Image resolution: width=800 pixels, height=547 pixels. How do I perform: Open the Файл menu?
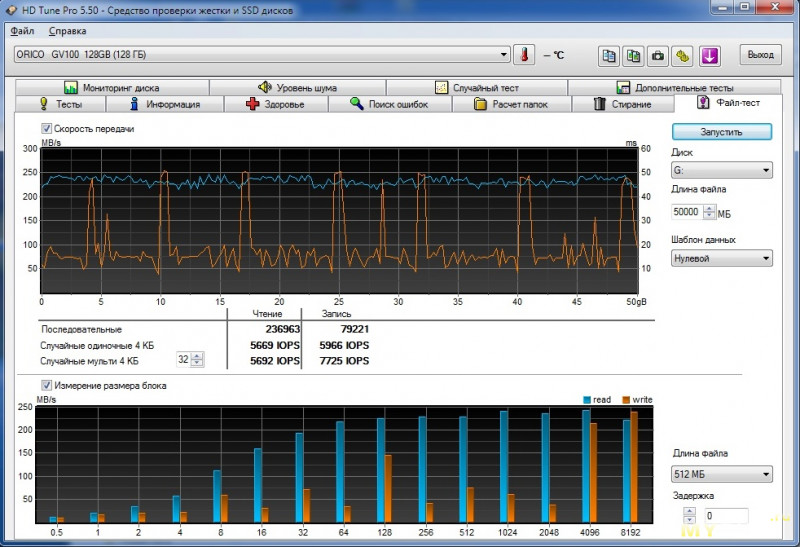(22, 31)
